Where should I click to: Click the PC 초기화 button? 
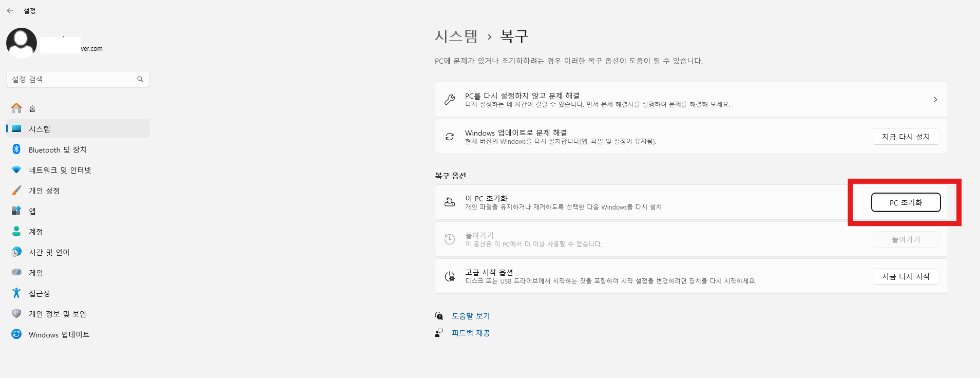pyautogui.click(x=906, y=202)
